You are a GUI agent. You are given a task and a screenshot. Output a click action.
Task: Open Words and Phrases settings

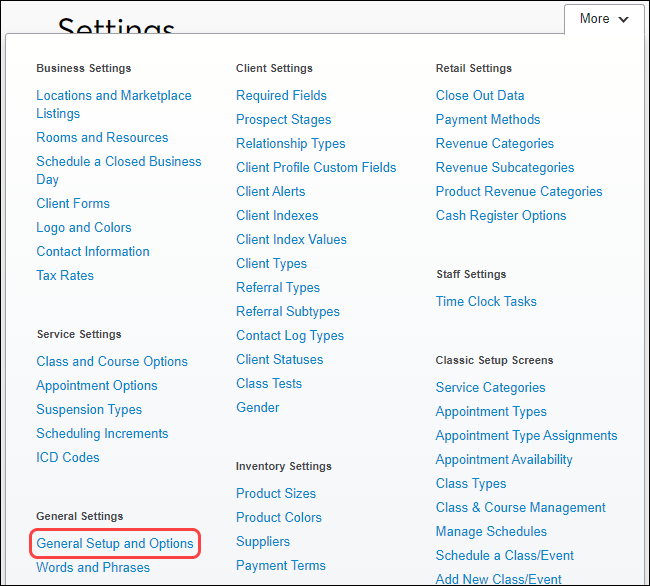93,568
